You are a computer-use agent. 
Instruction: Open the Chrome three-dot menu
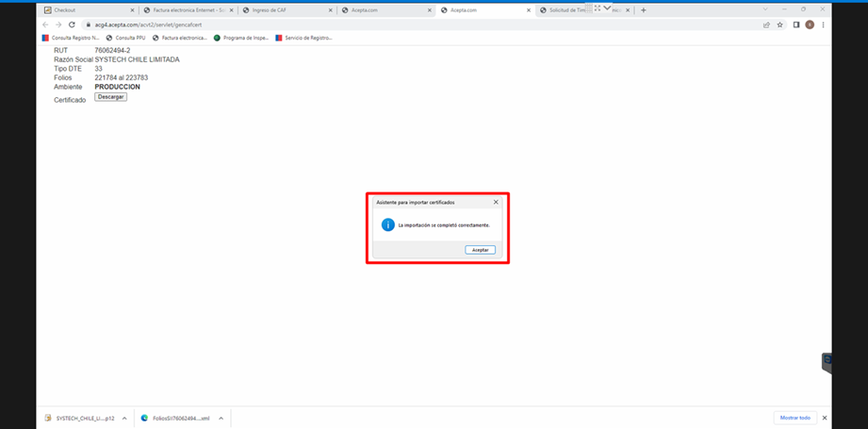[x=824, y=25]
